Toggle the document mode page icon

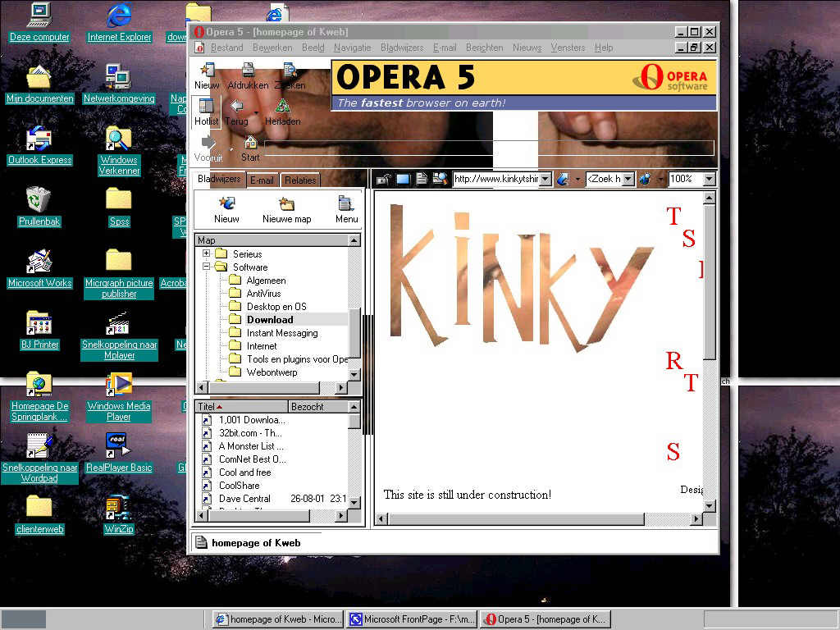tap(421, 179)
